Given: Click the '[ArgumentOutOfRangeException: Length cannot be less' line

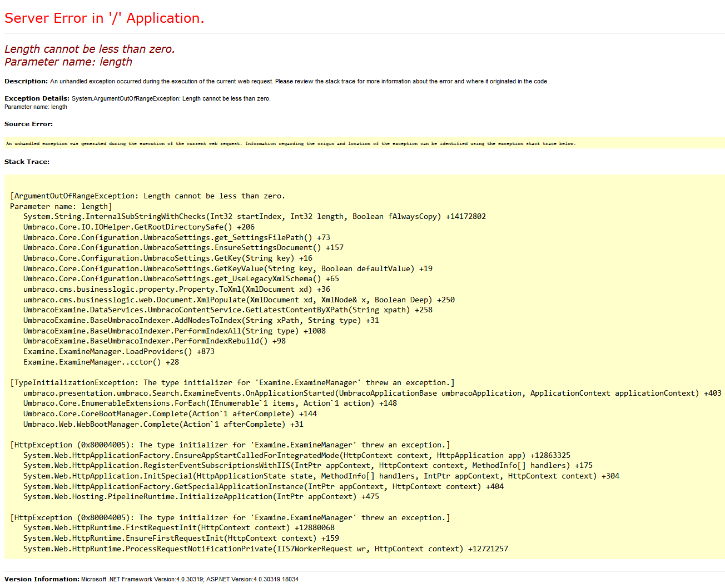Looking at the screenshot, I should 147,196.
